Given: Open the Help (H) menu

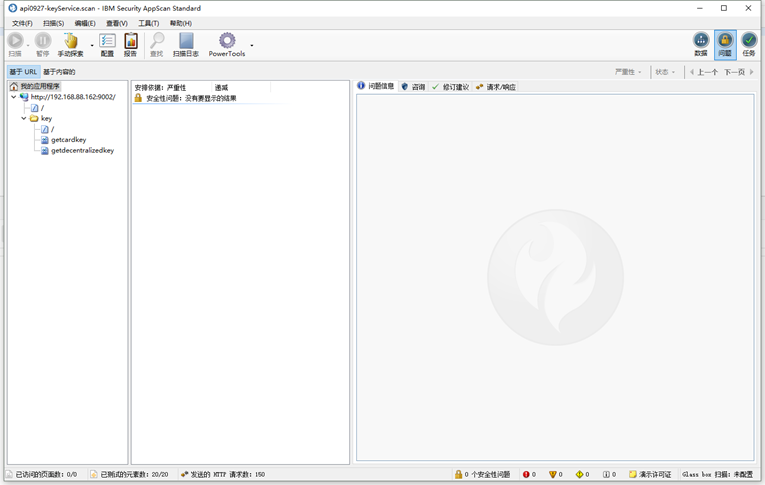Looking at the screenshot, I should pos(181,23).
